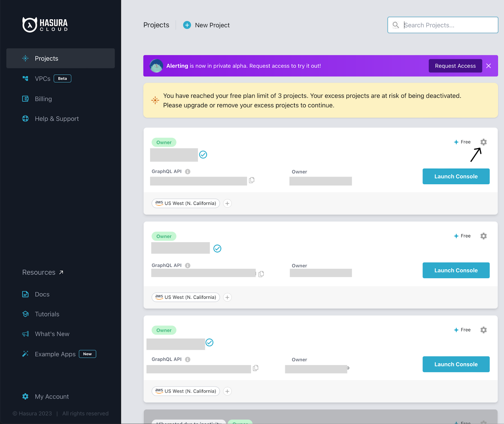The image size is (504, 424).
Task: Click the Owner badge on first project
Action: tap(164, 142)
